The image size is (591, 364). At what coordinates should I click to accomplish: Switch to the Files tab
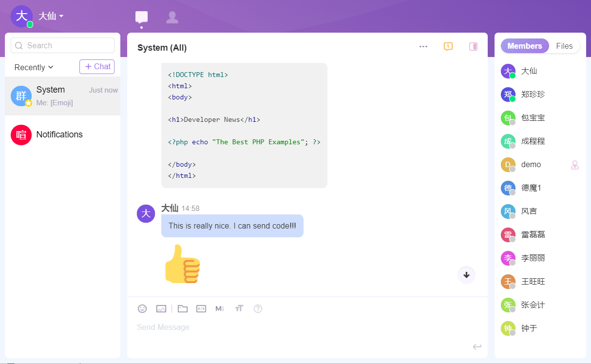(x=564, y=46)
